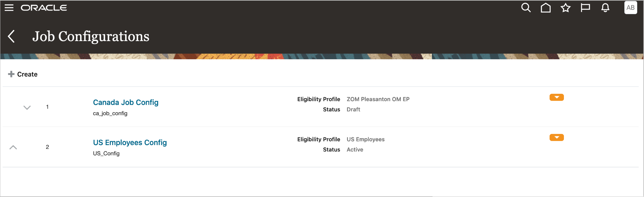The width and height of the screenshot is (644, 197).
Task: Click row number 2 in the list
Action: pyautogui.click(x=47, y=147)
